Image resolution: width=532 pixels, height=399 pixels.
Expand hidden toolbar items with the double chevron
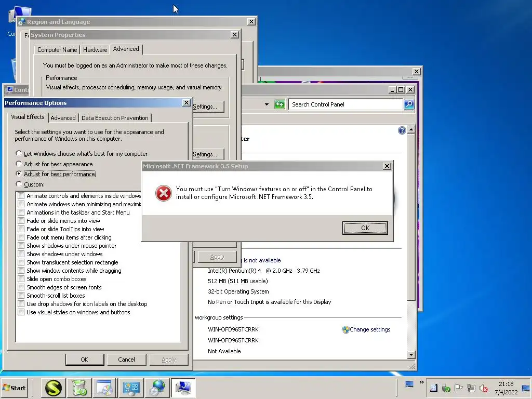[421, 382]
